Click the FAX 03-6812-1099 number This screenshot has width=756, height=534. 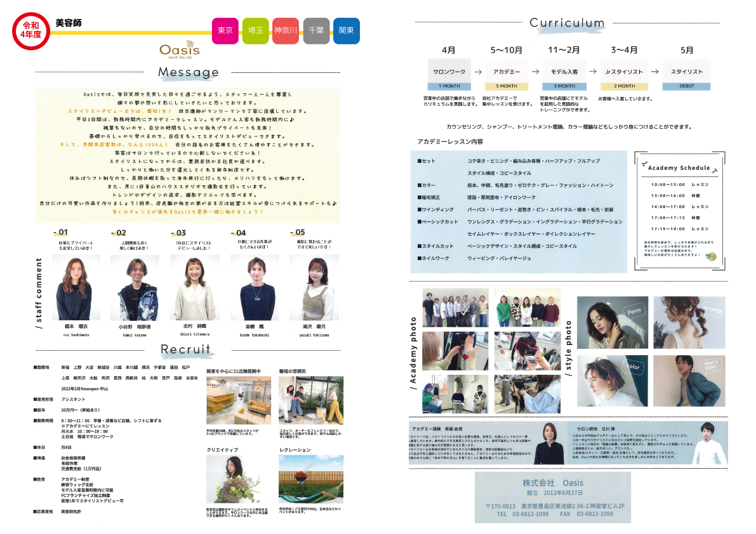tap(587, 514)
